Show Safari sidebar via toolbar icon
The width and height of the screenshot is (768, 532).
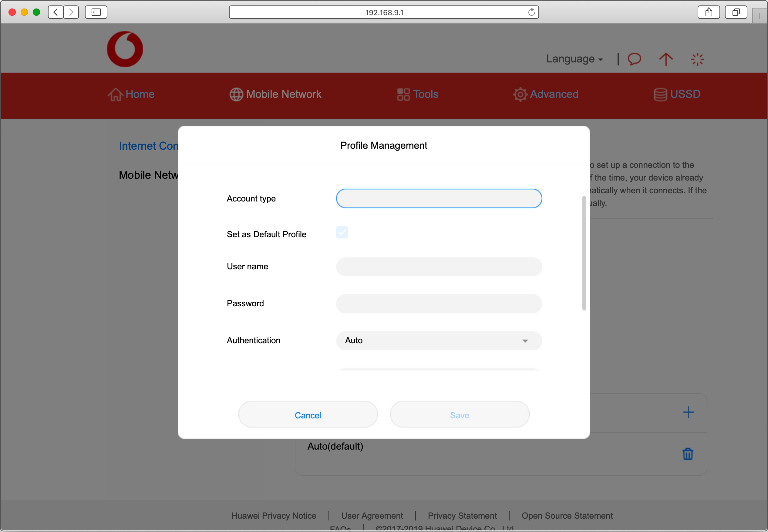(96, 12)
